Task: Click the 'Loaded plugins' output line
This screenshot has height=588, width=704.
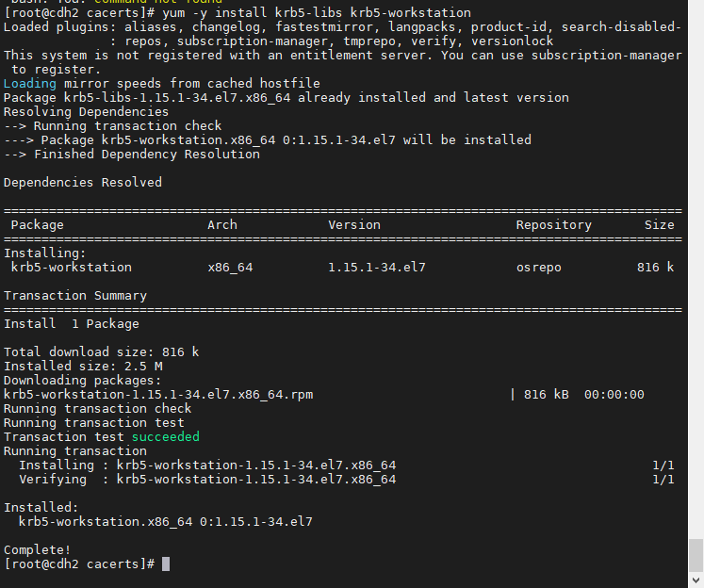Action: tap(342, 27)
